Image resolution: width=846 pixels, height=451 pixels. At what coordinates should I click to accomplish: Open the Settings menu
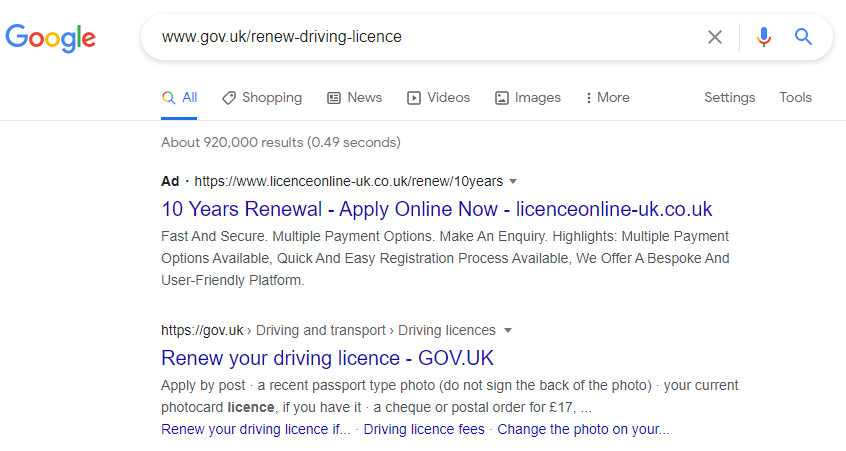[729, 98]
